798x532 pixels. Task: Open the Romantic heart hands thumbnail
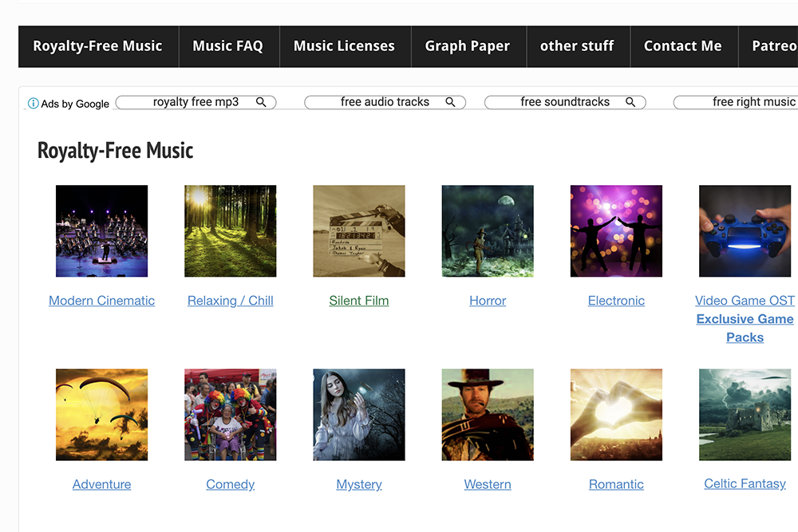coord(616,415)
